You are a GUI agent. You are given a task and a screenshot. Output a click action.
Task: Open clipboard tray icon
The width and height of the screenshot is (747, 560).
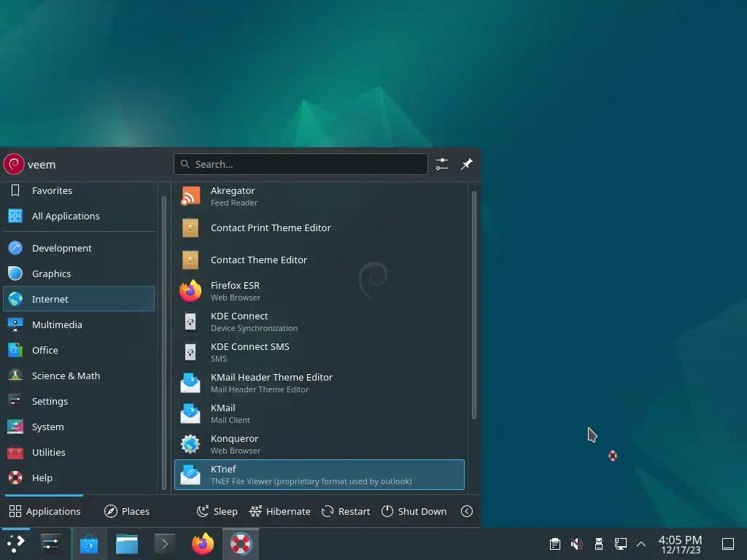coord(555,544)
